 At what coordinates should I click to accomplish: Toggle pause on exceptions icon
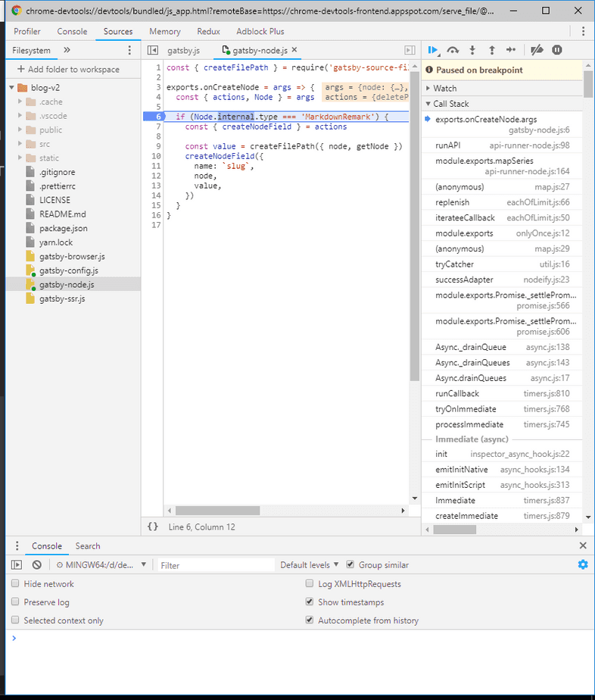pyautogui.click(x=557, y=50)
